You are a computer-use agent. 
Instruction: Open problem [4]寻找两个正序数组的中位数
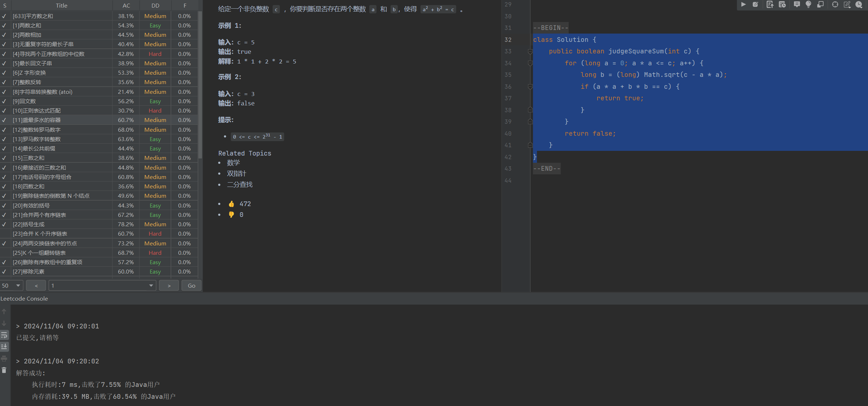pos(48,54)
